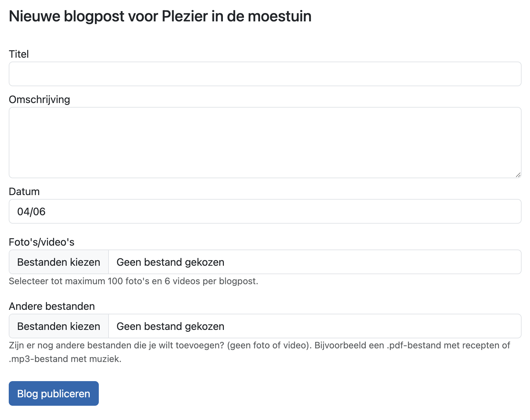Click the Titel input field
This screenshot has width=530, height=420.
point(265,74)
